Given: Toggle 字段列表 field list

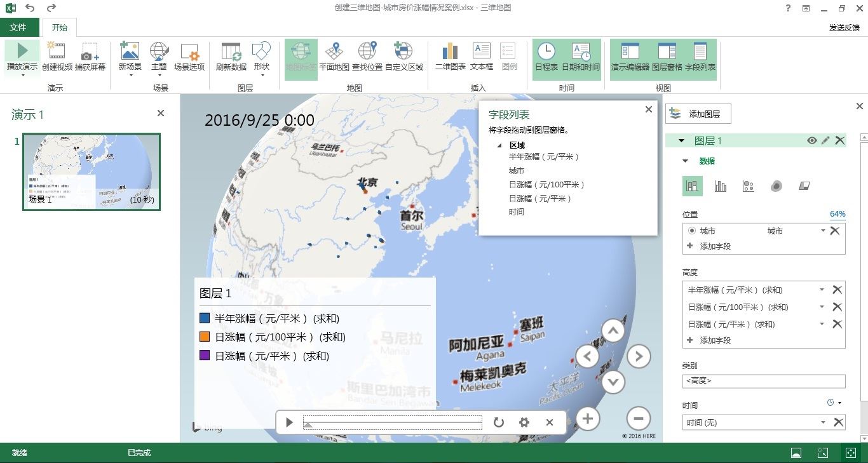Looking at the screenshot, I should point(700,59).
